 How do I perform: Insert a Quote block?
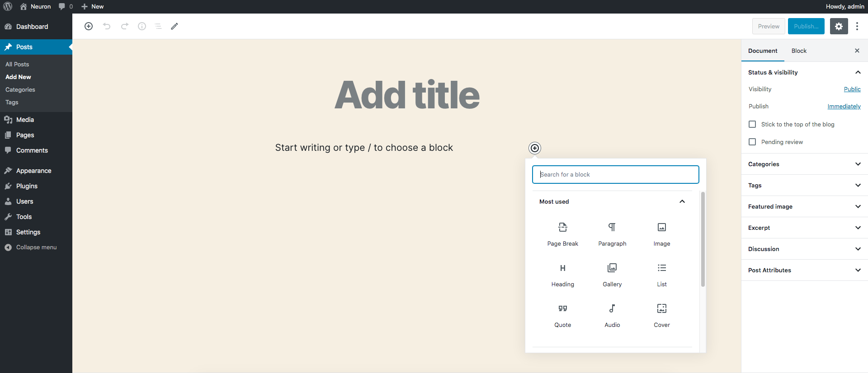562,316
